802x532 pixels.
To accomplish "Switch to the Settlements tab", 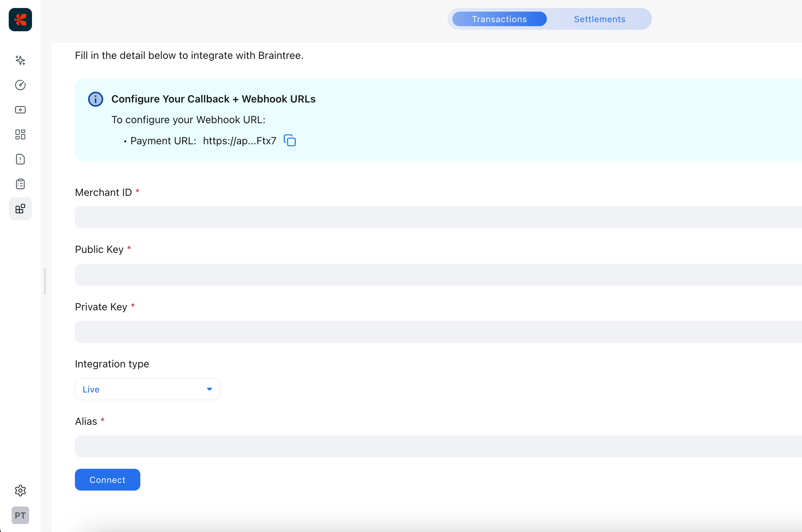I will (600, 19).
